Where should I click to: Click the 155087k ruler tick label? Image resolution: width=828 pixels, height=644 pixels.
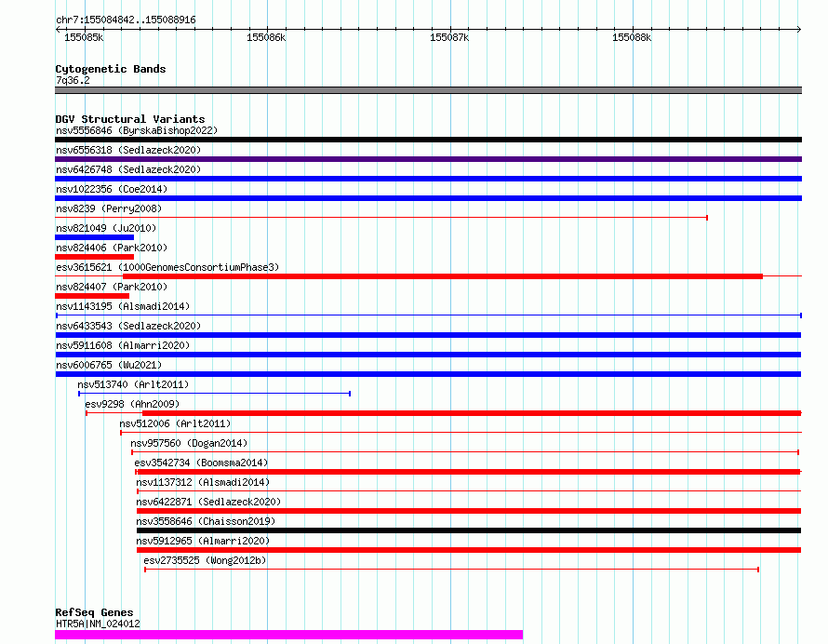coord(449,37)
